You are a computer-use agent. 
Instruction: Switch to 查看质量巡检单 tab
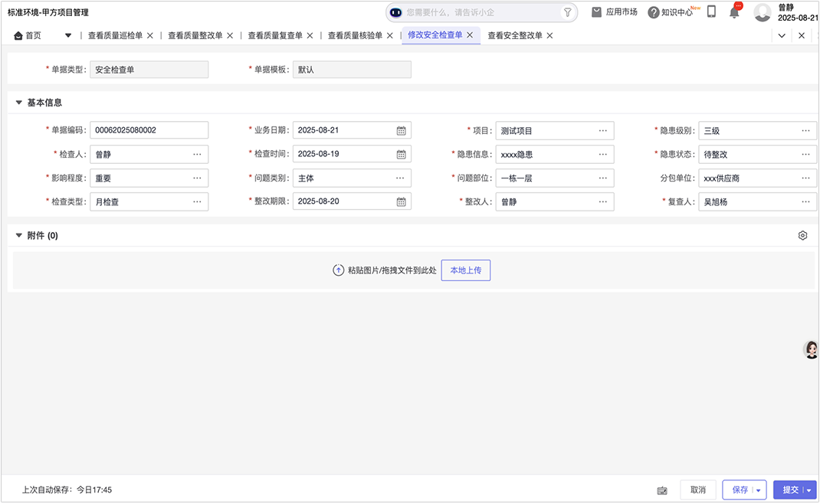click(x=115, y=35)
